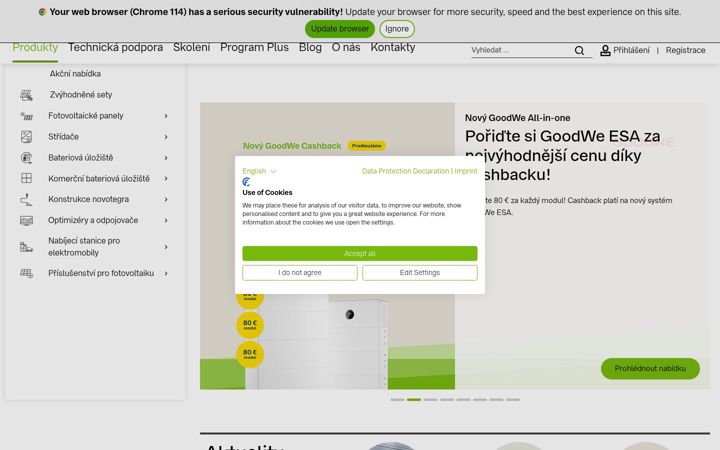
Task: Open Komerční bateriová úložiště link
Action: (x=99, y=179)
